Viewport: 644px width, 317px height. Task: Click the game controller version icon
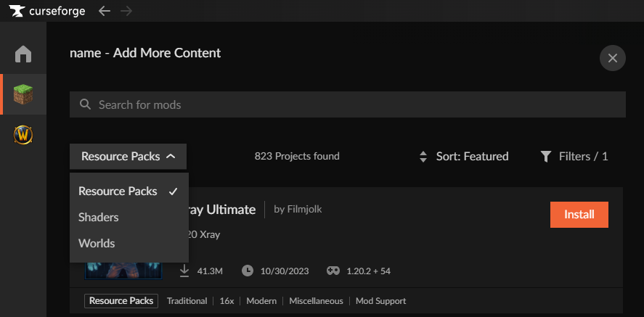[x=333, y=271]
